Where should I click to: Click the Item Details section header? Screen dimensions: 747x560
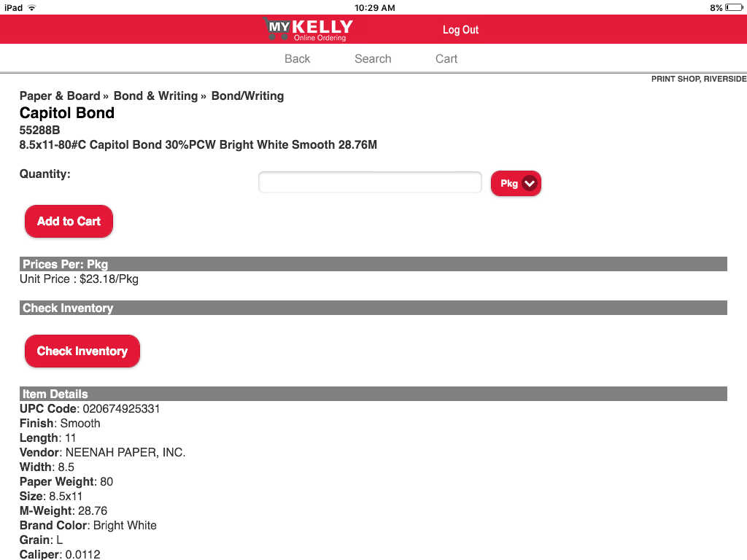55,394
